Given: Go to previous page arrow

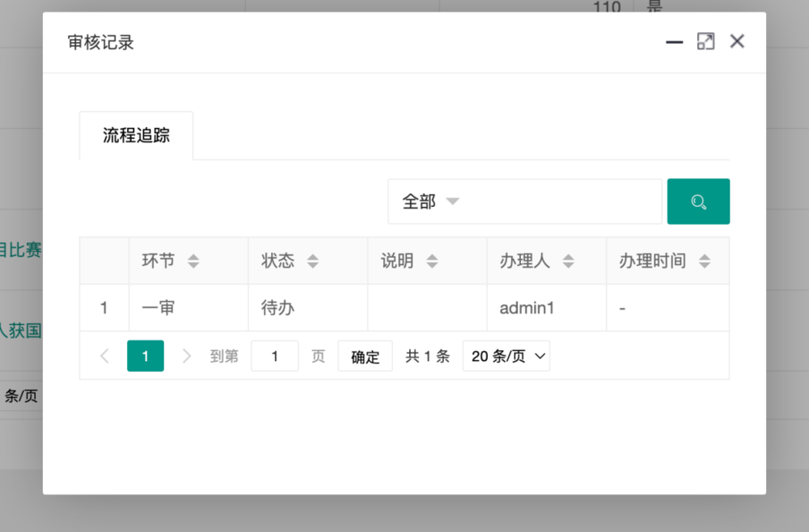Looking at the screenshot, I should pyautogui.click(x=104, y=356).
